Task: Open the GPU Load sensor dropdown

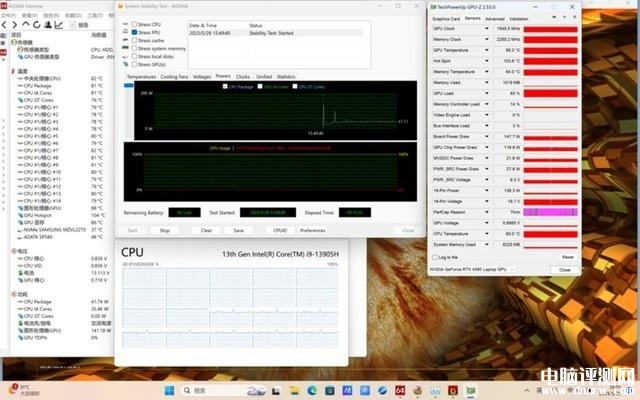Action: [x=487, y=93]
